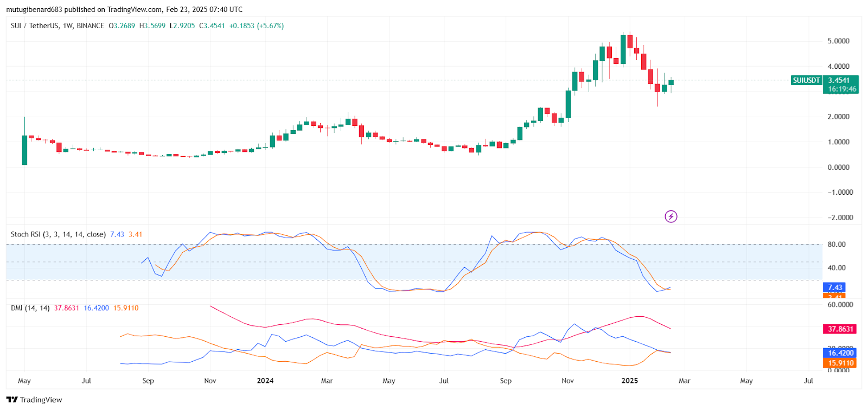The height and width of the screenshot is (410, 868).
Task: Click the −2.0000 price axis label
Action: pos(840,217)
